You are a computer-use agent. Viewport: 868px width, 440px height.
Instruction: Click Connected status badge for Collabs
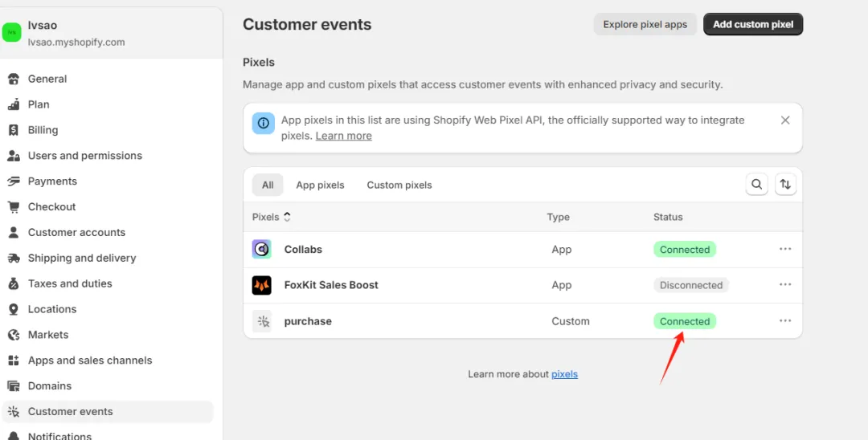685,249
